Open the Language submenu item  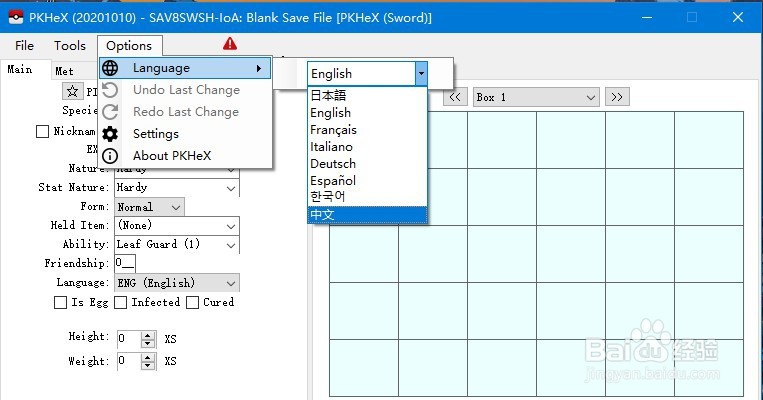pos(185,68)
